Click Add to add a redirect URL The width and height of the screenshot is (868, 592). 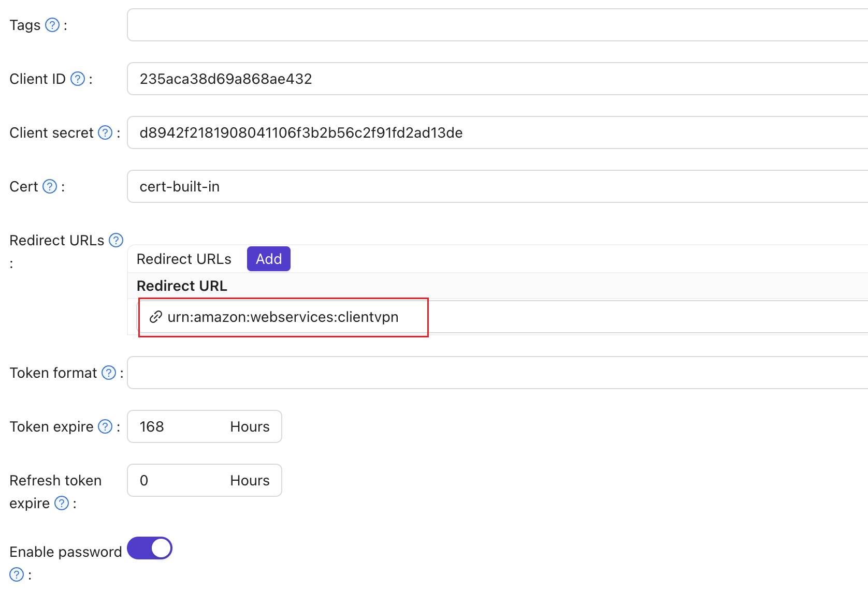[x=268, y=259]
